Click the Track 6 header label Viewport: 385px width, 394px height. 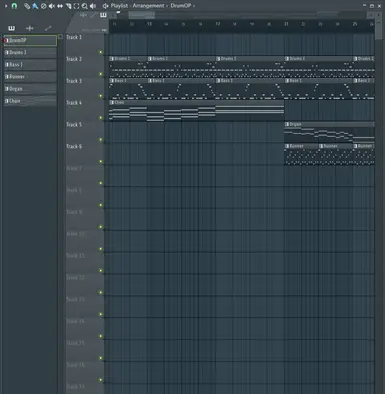pos(74,146)
